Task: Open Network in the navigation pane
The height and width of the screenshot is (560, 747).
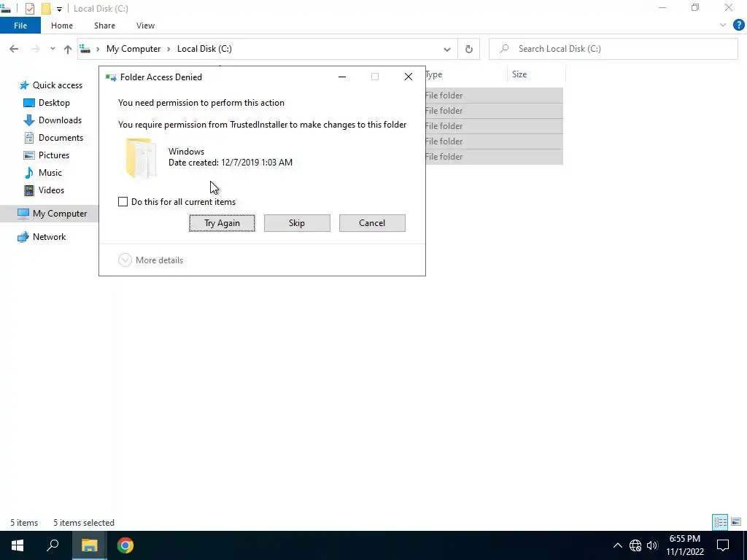Action: (x=42, y=237)
